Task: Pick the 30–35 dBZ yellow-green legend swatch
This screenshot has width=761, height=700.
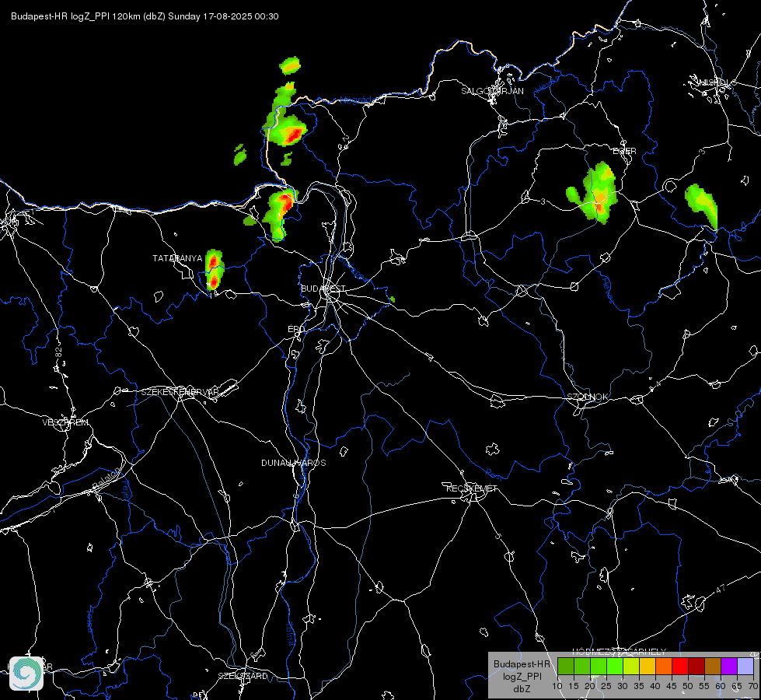Action: [x=631, y=666]
